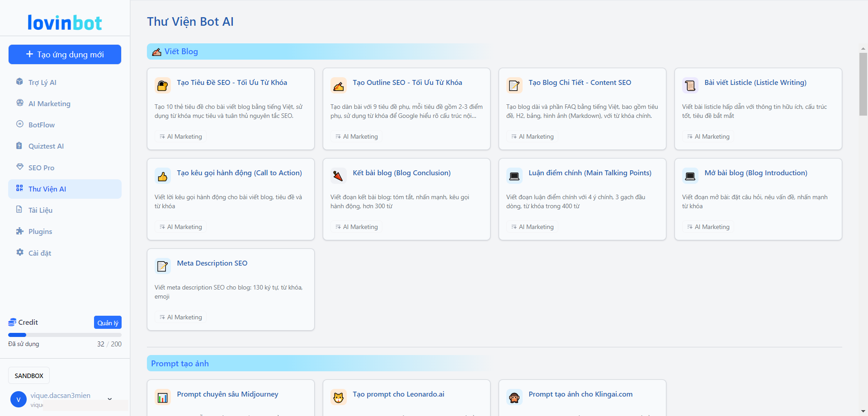Go to Tài Liệu in sidebar
The width and height of the screenshot is (868, 416).
point(40,210)
